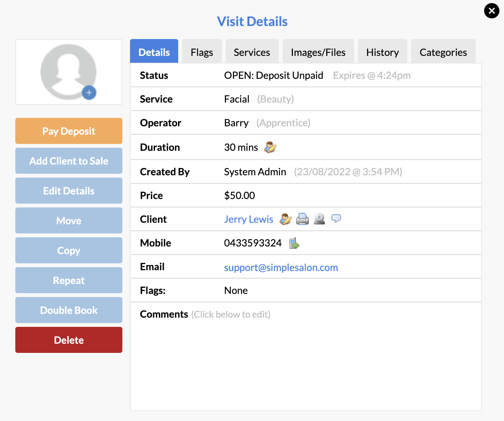Click the '(Apprentice)' text
The height and width of the screenshot is (421, 504).
(283, 123)
